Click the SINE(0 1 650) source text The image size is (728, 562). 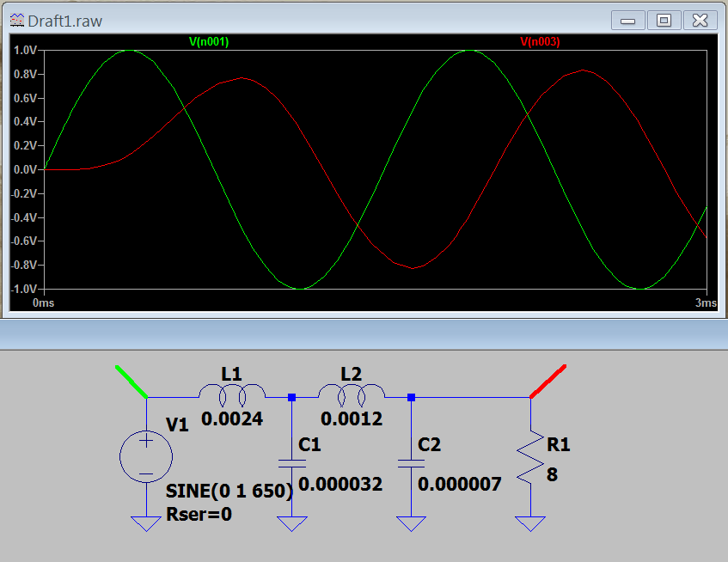click(x=229, y=491)
